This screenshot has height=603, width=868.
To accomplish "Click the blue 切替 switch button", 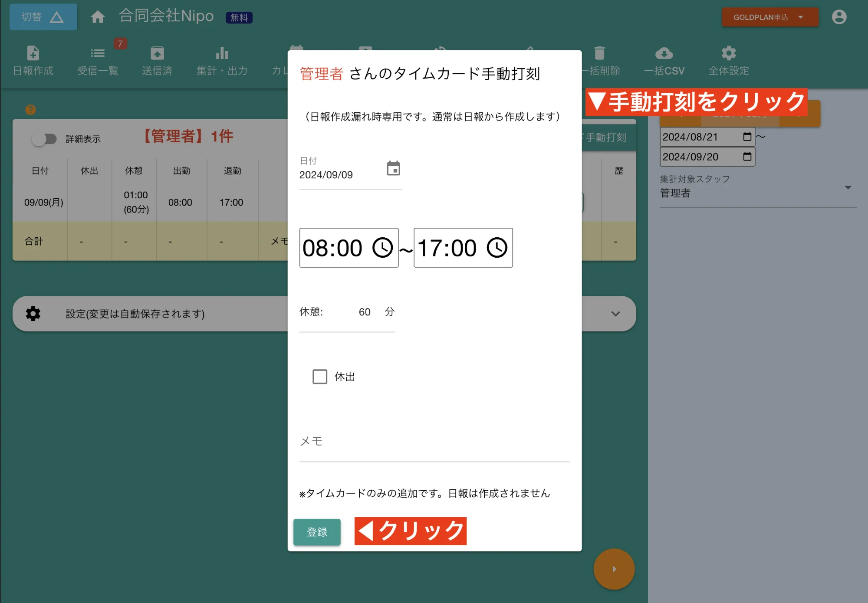I will click(x=43, y=16).
